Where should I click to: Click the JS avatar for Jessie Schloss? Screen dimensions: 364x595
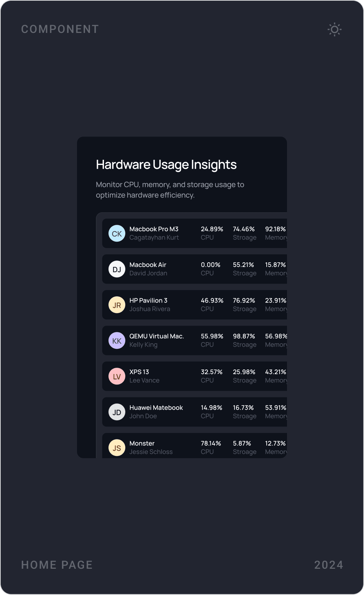coord(117,448)
